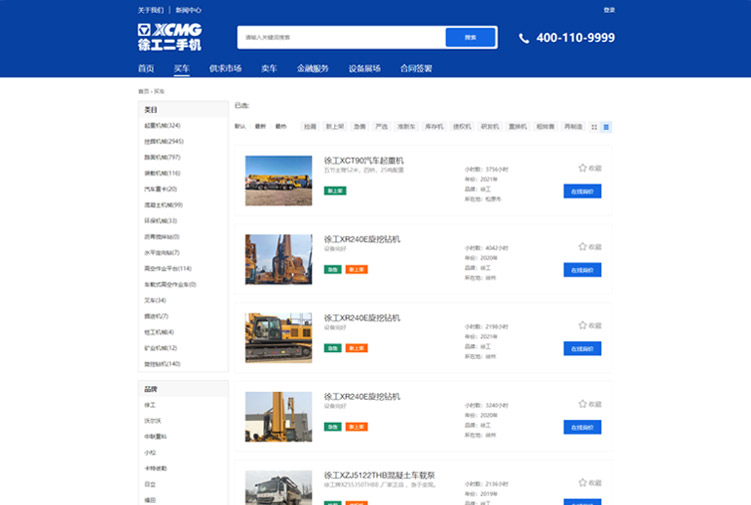Filter by category 叉车(34)
This screenshot has height=505, width=751.
coord(155,300)
